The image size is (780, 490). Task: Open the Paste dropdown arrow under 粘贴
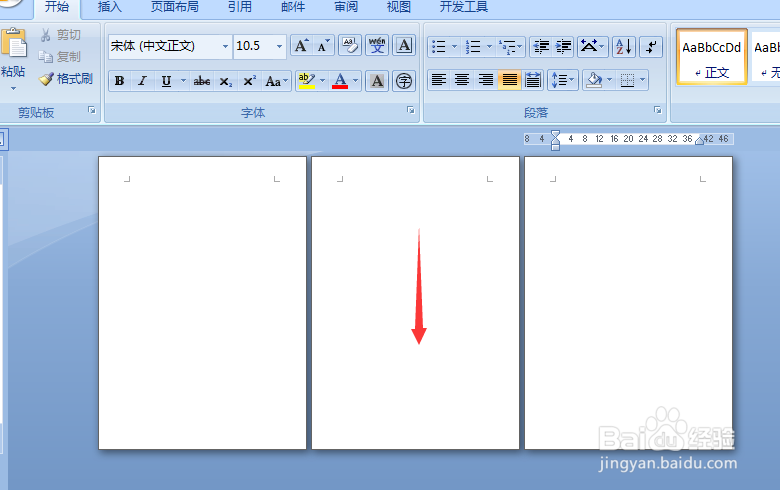pyautogui.click(x=13, y=89)
